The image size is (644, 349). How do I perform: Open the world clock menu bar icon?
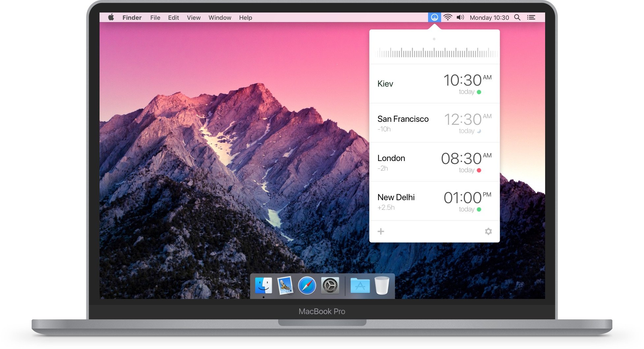coord(434,17)
